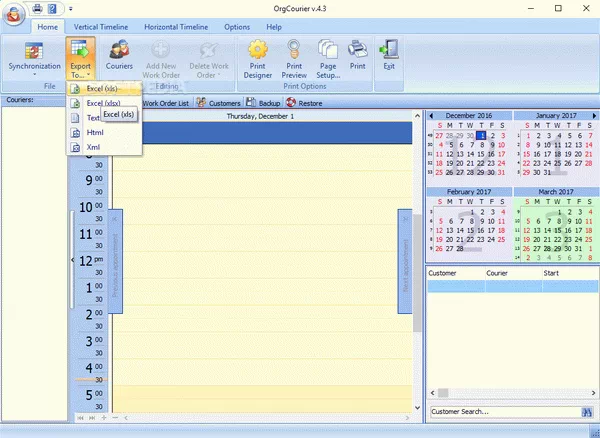The image size is (600, 438).
Task: Open the Couriers manager
Action: click(120, 56)
